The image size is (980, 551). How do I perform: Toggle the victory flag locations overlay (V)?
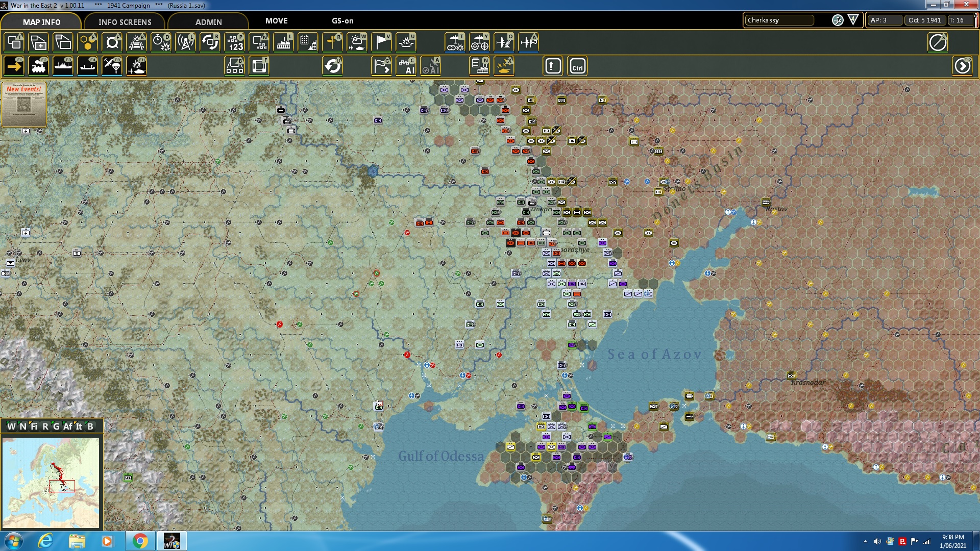click(381, 42)
